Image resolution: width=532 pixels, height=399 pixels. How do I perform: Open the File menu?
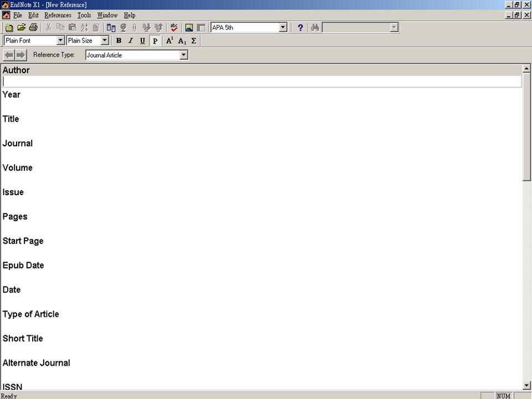pos(18,15)
